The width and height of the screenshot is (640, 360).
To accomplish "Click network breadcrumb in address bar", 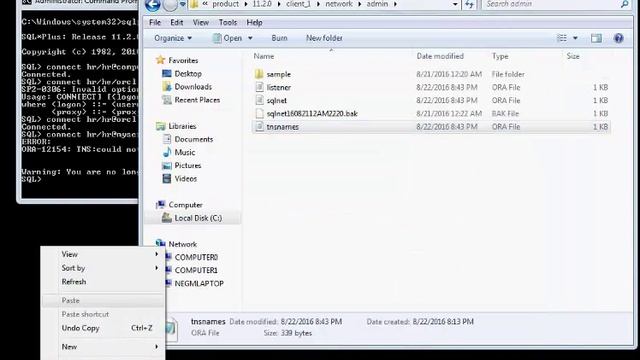I will point(339,4).
